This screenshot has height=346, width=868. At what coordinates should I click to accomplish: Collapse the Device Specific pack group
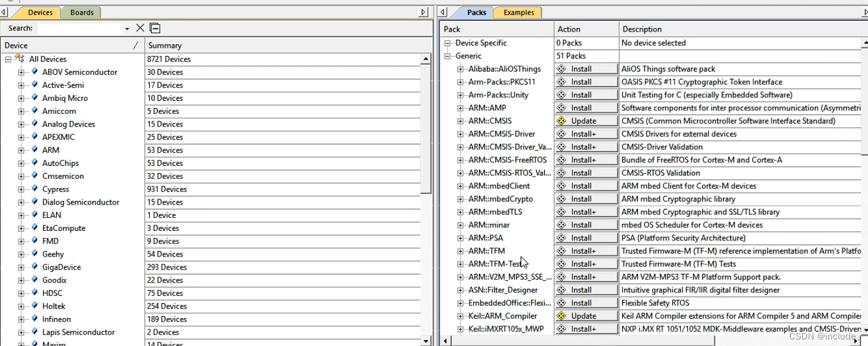coord(448,43)
